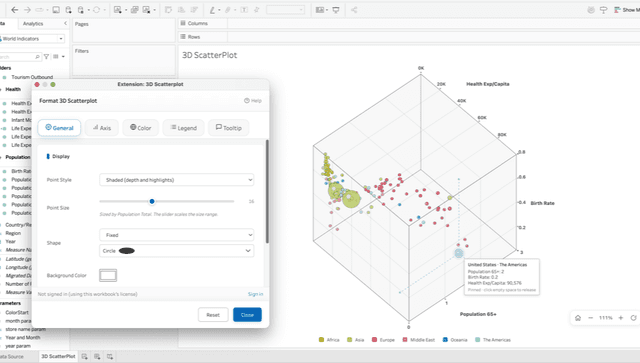Image resolution: width=640 pixels, height=363 pixels.
Task: Switch to the Axis tab
Action: [x=102, y=128]
